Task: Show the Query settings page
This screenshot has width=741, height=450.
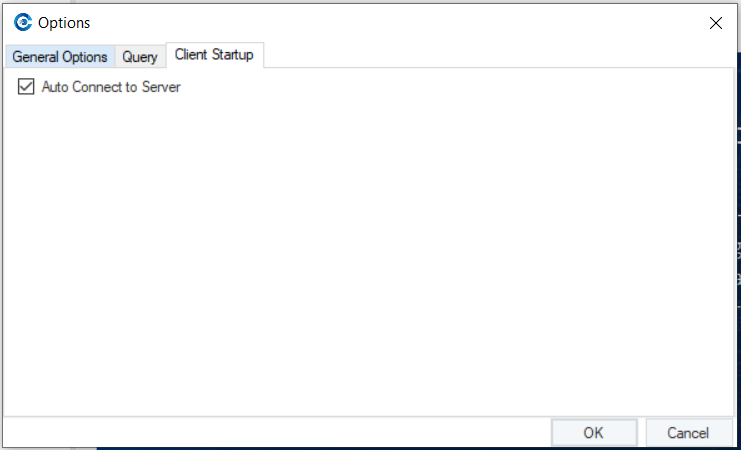Action: point(140,57)
